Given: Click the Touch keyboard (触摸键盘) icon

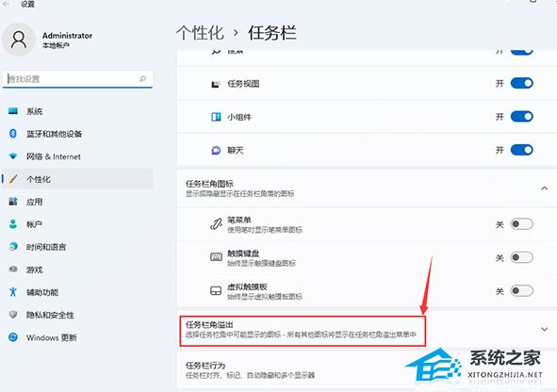Looking at the screenshot, I should (216, 256).
